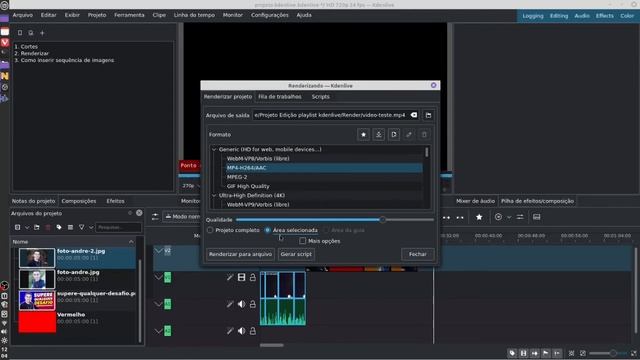Select the Área selecionada radio button
The height and width of the screenshot is (360, 640).
tap(268, 230)
